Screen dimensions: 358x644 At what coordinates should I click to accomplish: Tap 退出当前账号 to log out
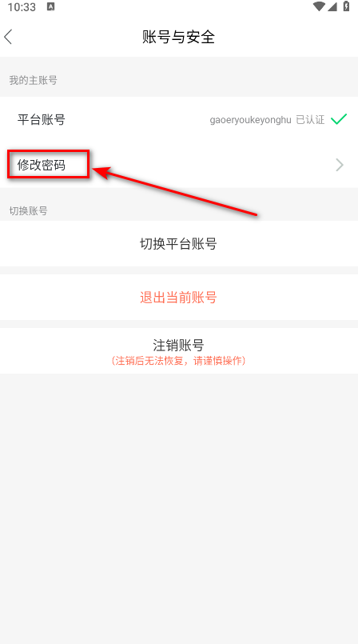pyautogui.click(x=178, y=297)
